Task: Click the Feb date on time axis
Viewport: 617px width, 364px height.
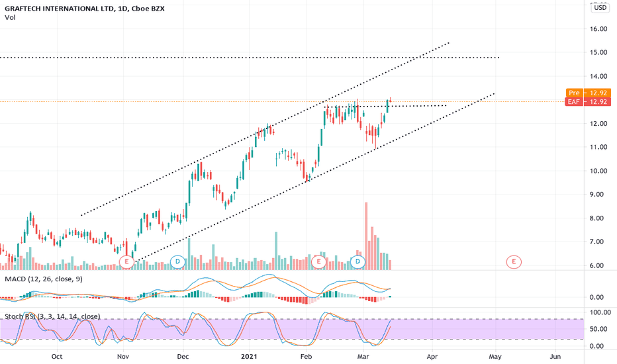Action: [x=306, y=357]
